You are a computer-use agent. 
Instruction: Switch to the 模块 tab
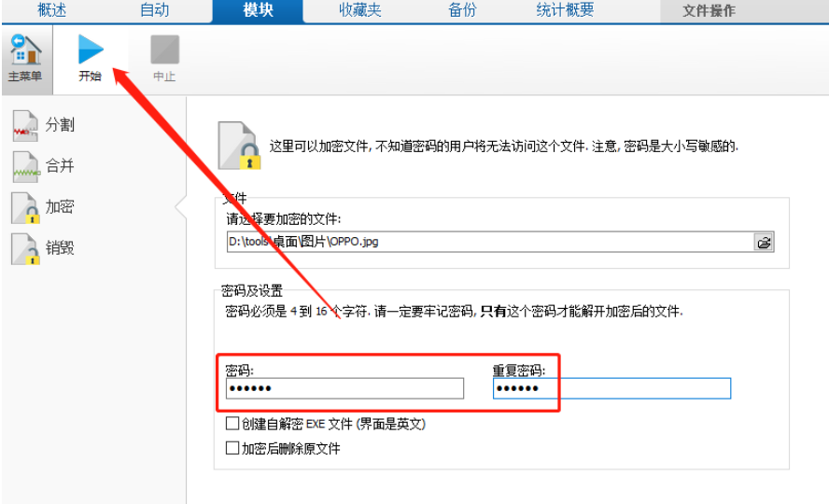pos(258,10)
